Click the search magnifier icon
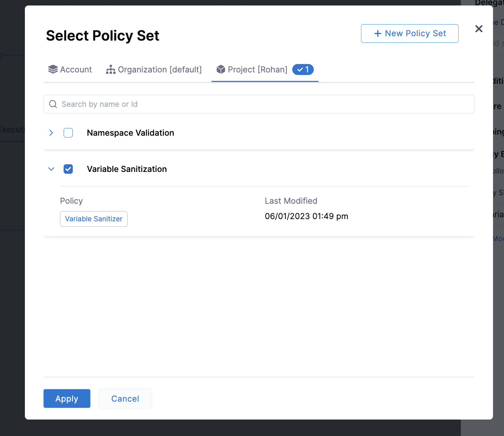Image resolution: width=504 pixels, height=436 pixels. 53,104
